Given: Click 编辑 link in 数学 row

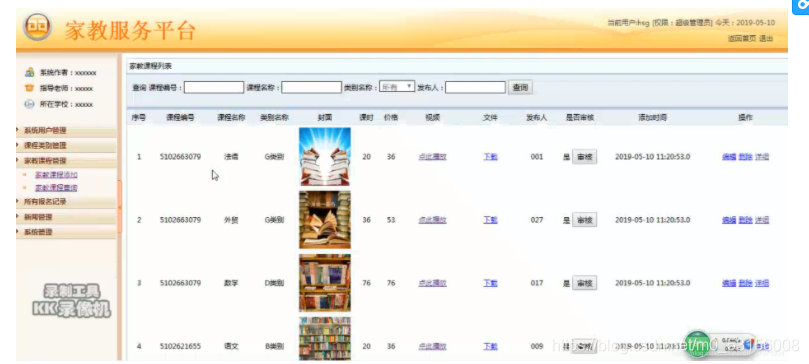Looking at the screenshot, I should click(x=729, y=283).
